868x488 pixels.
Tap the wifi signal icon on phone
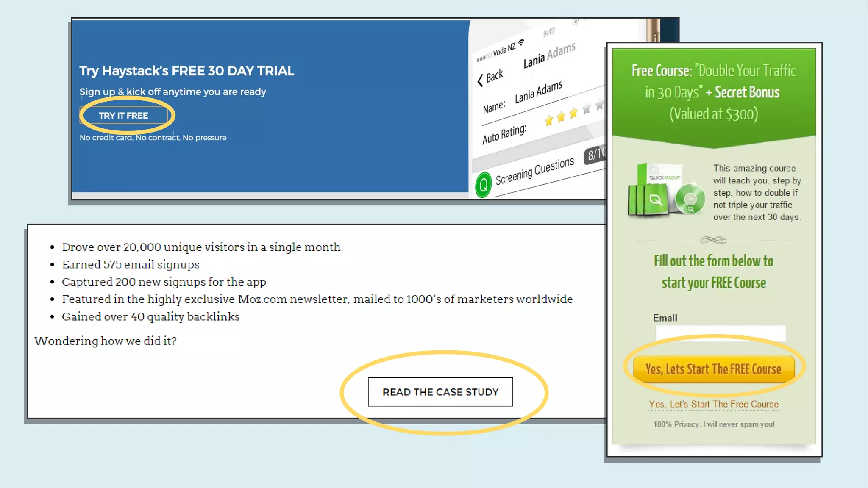point(521,42)
